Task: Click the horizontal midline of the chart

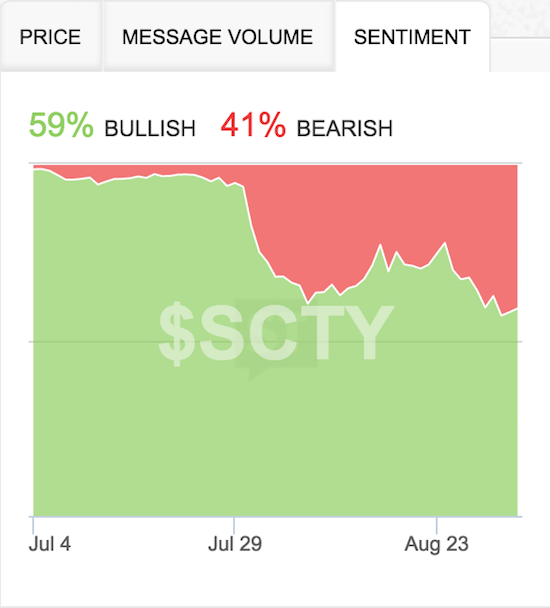Action: point(275,342)
